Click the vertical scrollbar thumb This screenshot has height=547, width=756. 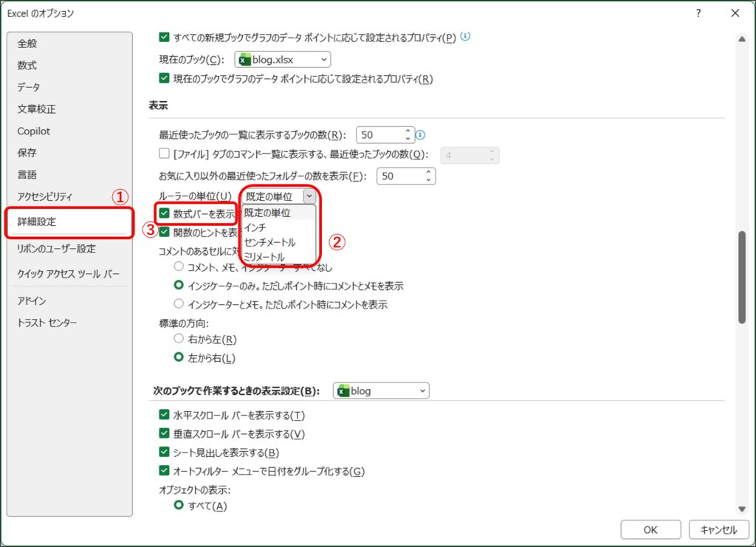[x=741, y=277]
